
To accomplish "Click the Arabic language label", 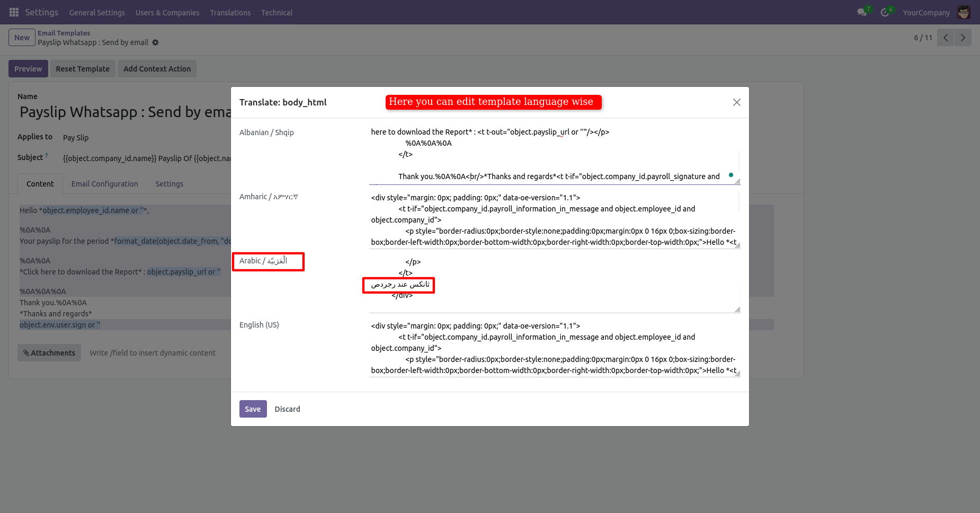I will [x=263, y=261].
